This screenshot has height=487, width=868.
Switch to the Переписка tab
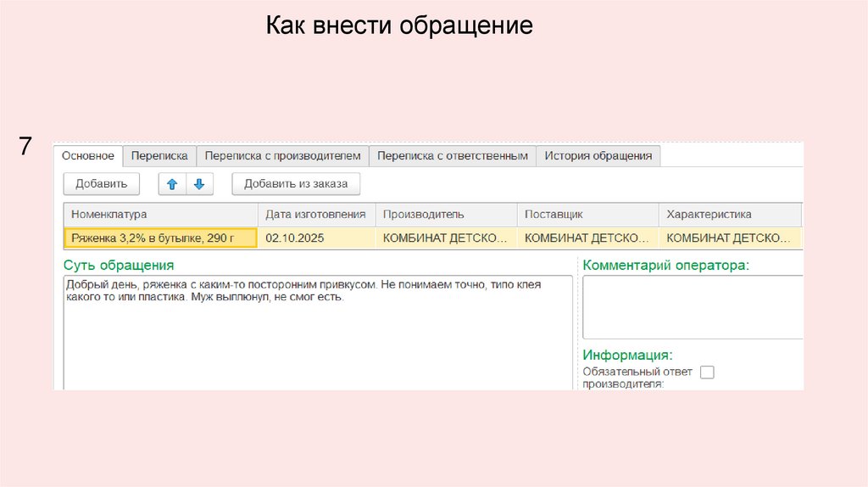point(159,155)
